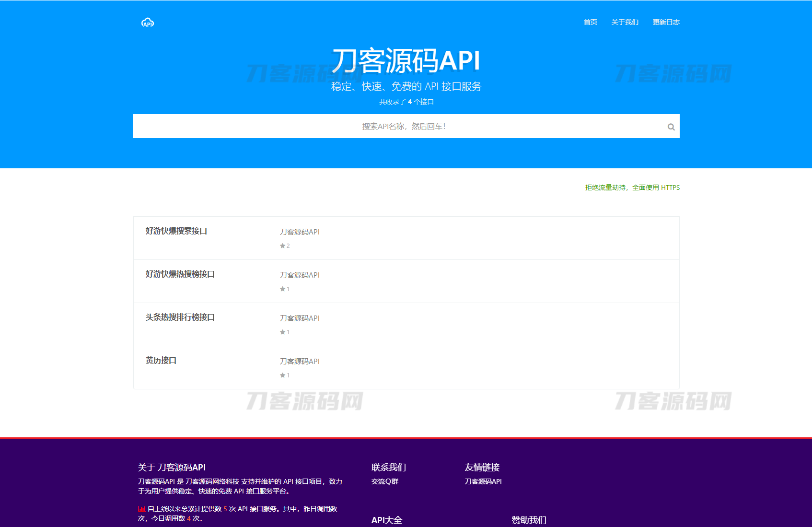The image size is (812, 527).
Task: Click the star icon under 头条热搜排行榜接口
Action: [283, 332]
